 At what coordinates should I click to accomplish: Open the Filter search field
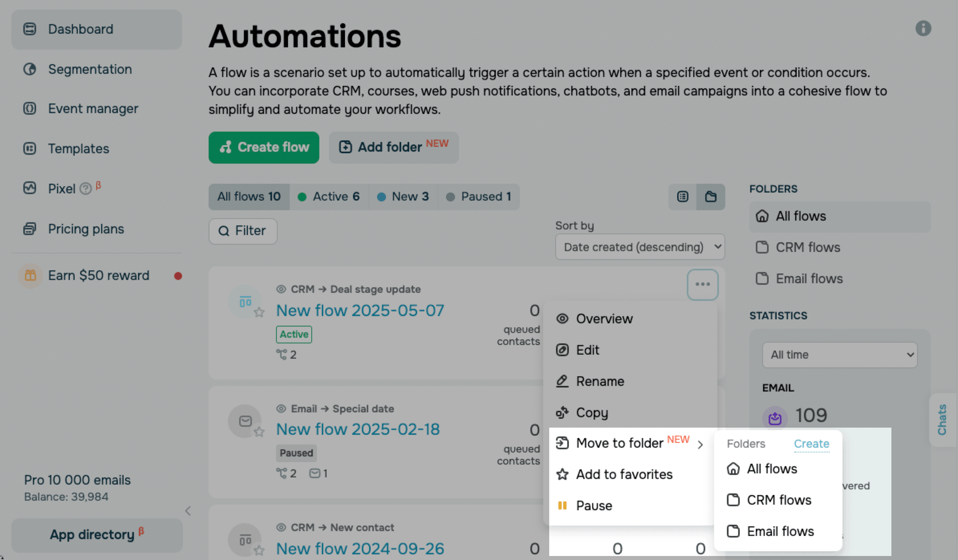click(x=243, y=231)
